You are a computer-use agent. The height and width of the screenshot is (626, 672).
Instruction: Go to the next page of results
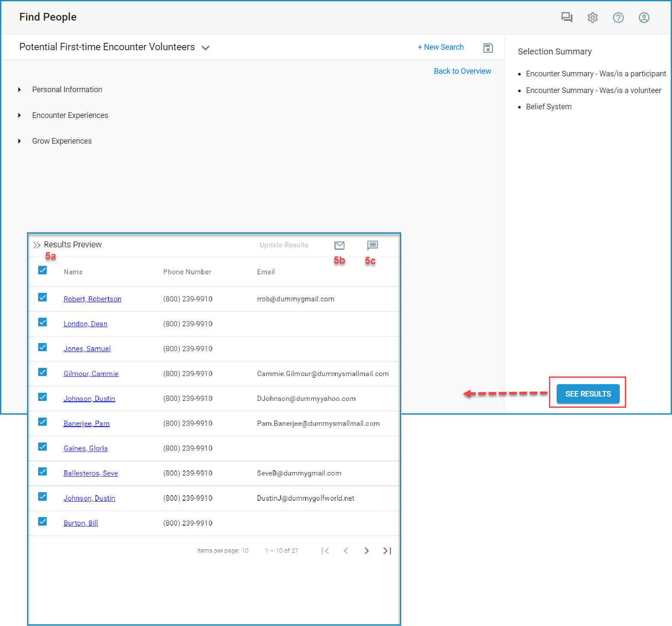pos(366,551)
